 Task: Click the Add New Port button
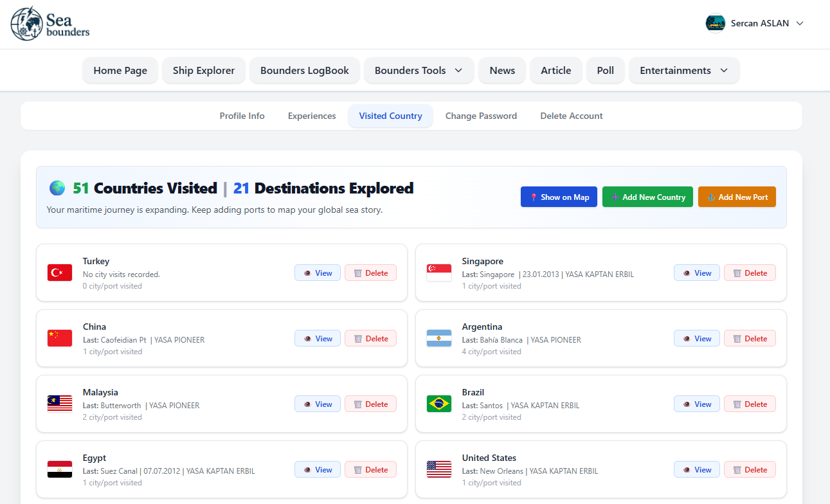pos(737,197)
